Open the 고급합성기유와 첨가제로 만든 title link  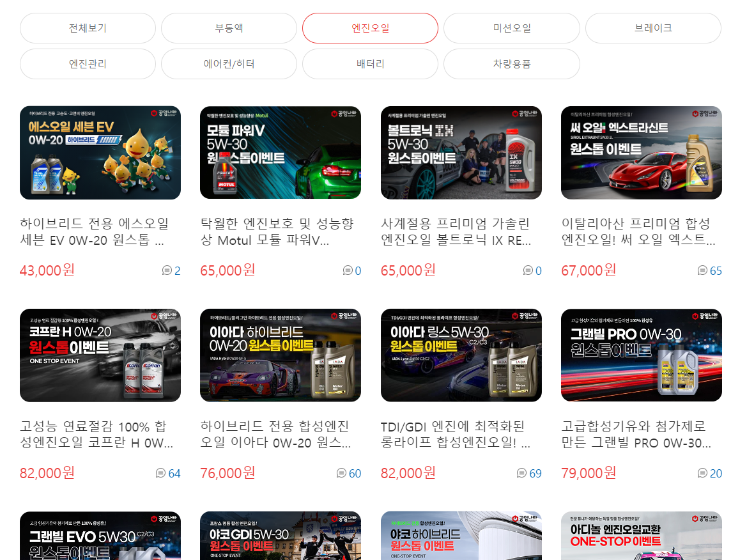[x=636, y=434]
